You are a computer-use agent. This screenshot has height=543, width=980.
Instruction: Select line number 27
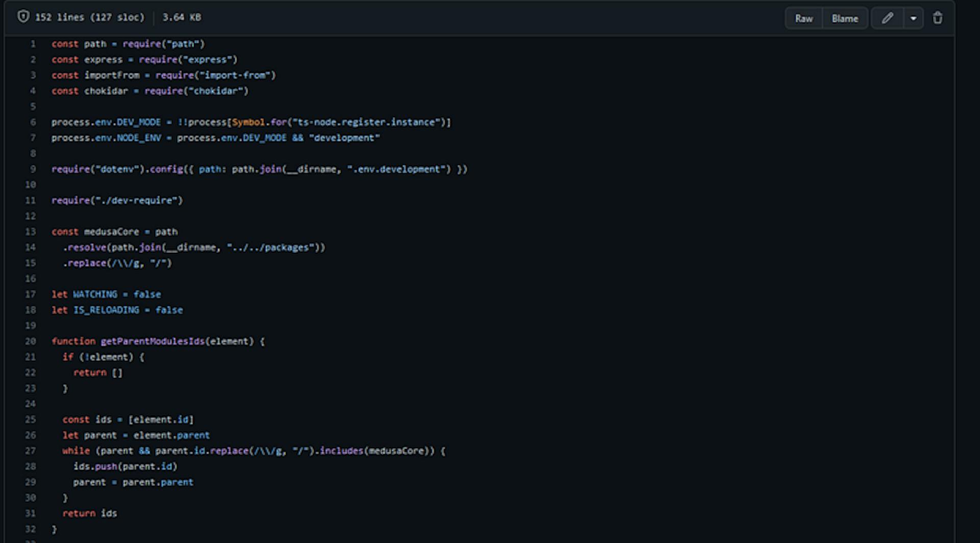pyautogui.click(x=31, y=451)
